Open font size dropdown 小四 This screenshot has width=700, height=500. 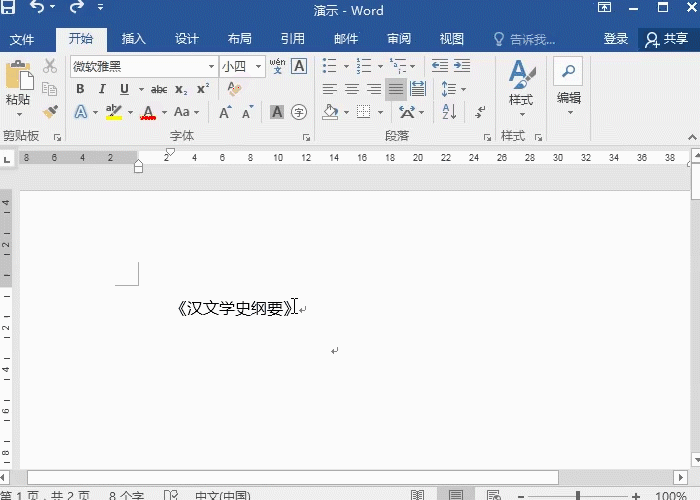click(x=258, y=67)
